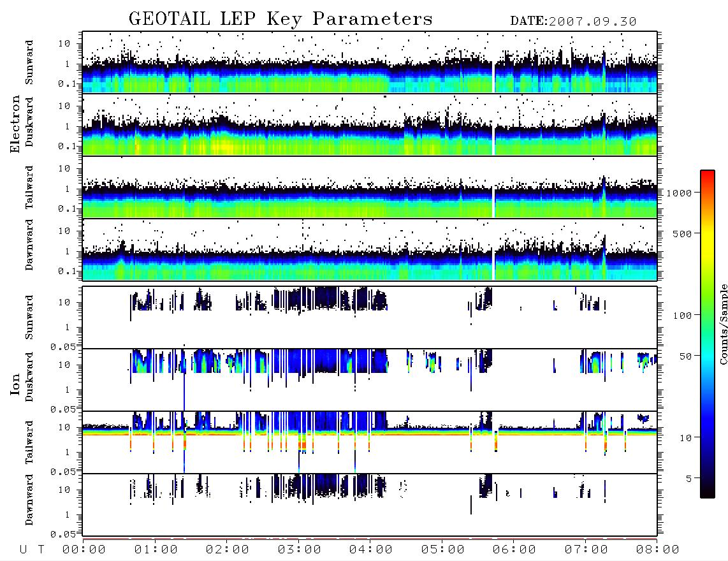Click the color bar tick label 10

click(x=685, y=438)
